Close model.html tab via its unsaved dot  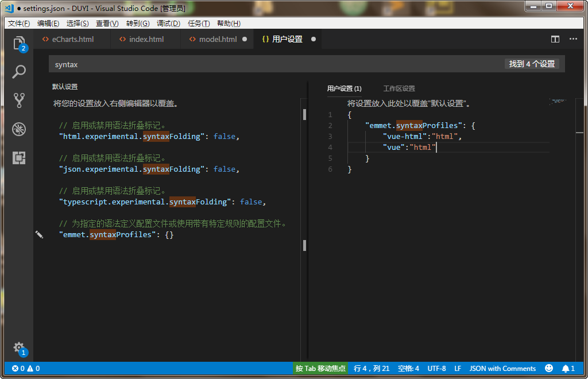[245, 39]
